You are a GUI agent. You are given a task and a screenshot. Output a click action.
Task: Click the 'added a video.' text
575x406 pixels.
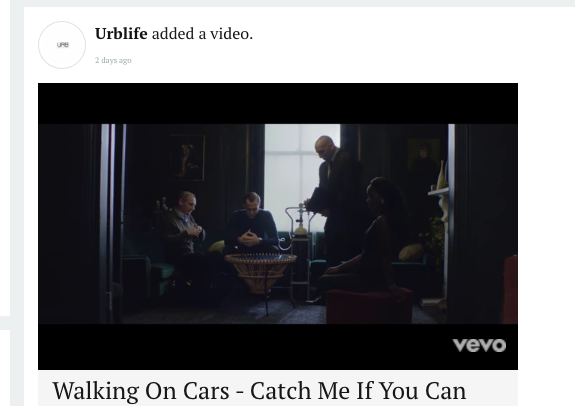[x=202, y=34]
